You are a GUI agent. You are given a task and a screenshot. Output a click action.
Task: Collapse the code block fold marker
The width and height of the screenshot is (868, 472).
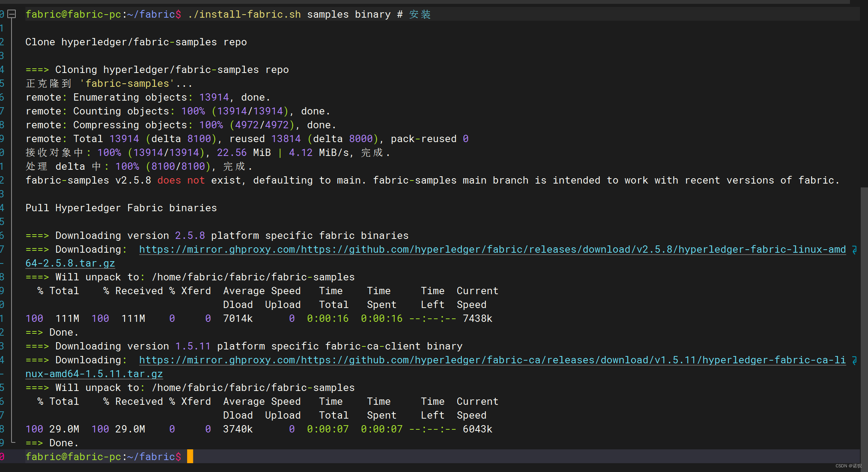pyautogui.click(x=12, y=14)
